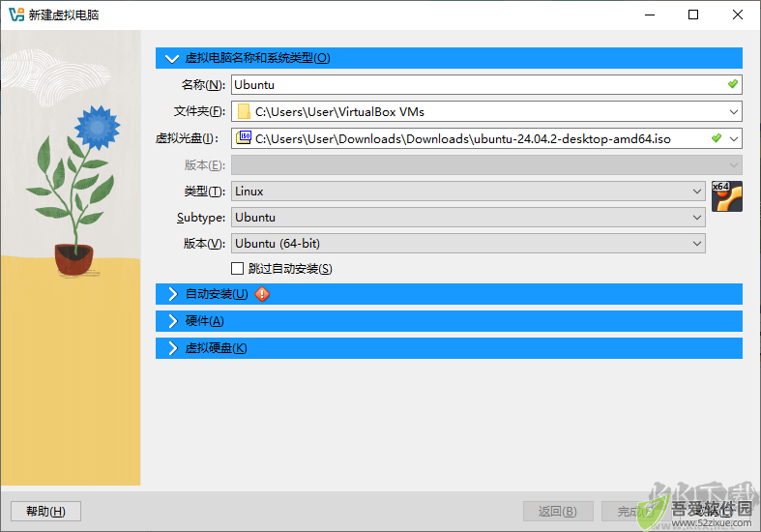The height and width of the screenshot is (532, 761).
Task: Click the VirtualBox logo icon in title bar
Action: [16, 15]
